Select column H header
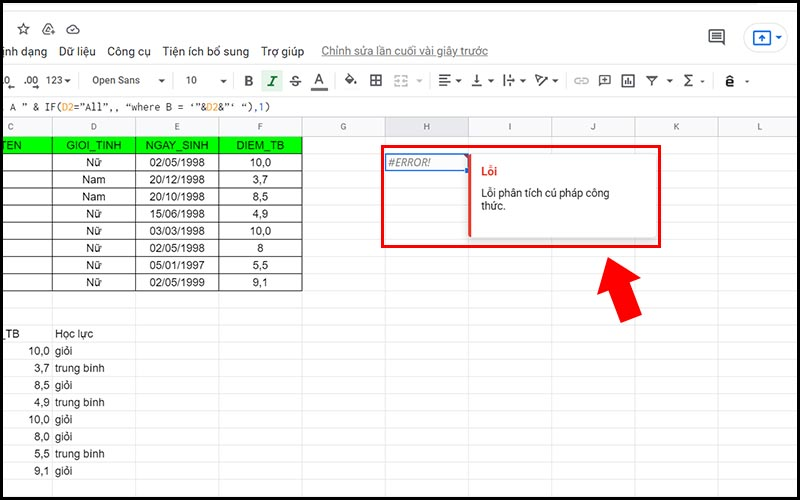This screenshot has height=500, width=800. pyautogui.click(x=427, y=127)
